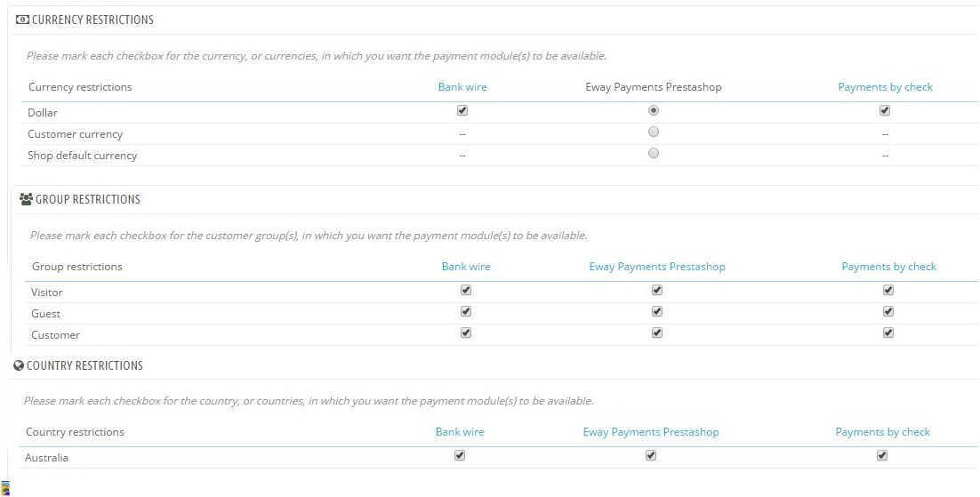Click the Country Restrictions globe icon
The image size is (980, 497).
click(x=19, y=365)
